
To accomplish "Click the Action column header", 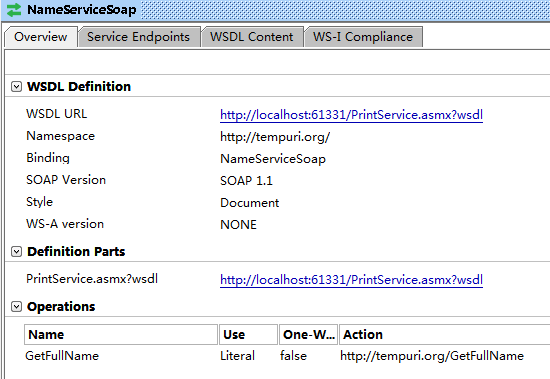I will [x=444, y=334].
